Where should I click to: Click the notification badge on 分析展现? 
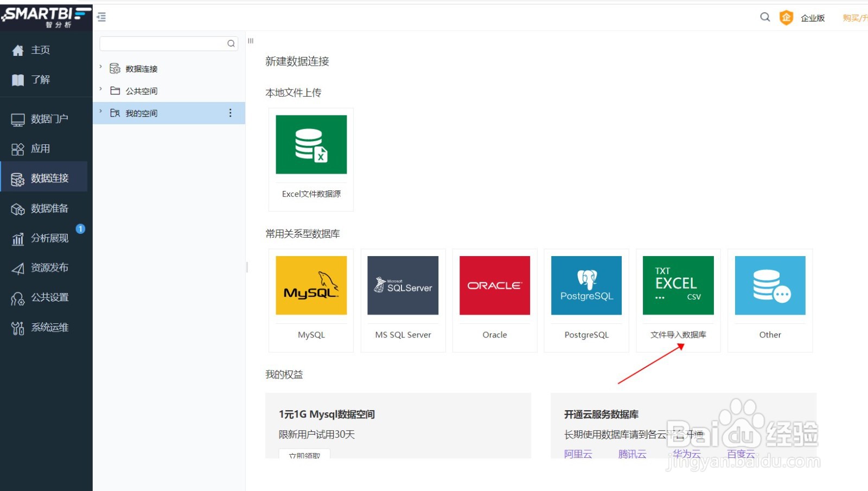(80, 229)
